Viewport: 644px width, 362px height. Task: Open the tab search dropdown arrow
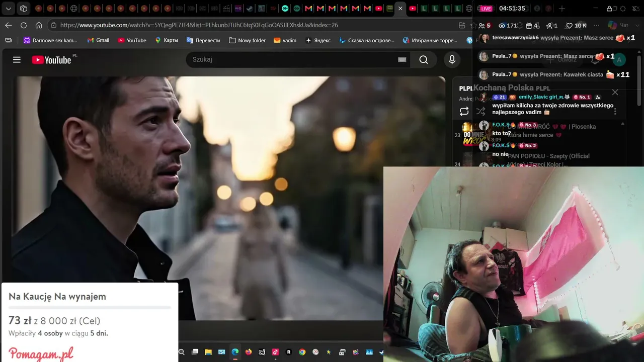tap(9, 9)
